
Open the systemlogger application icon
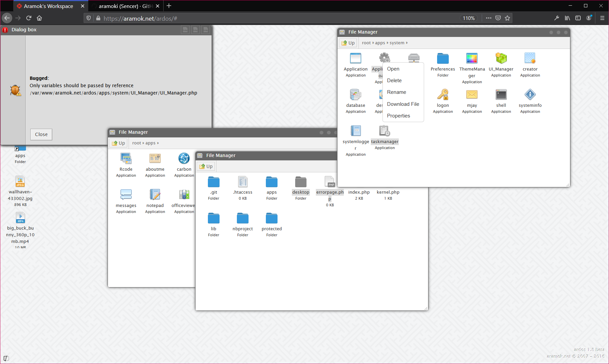tap(355, 131)
